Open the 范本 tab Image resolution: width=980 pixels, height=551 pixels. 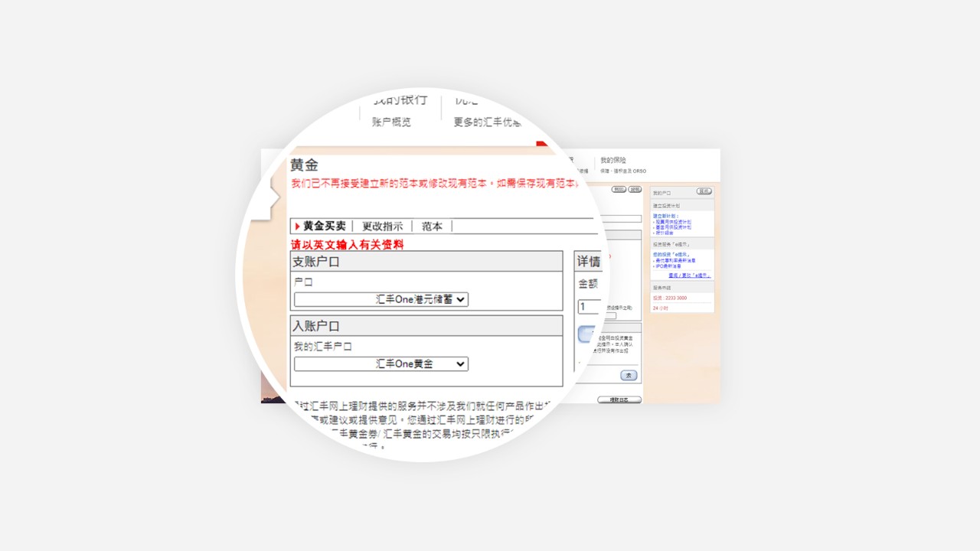coord(432,226)
